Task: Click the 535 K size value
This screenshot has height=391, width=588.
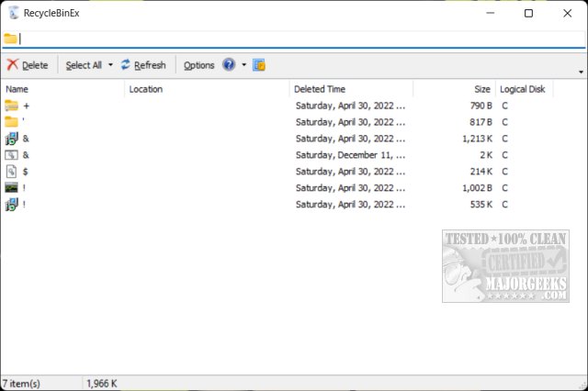Action: coord(481,205)
